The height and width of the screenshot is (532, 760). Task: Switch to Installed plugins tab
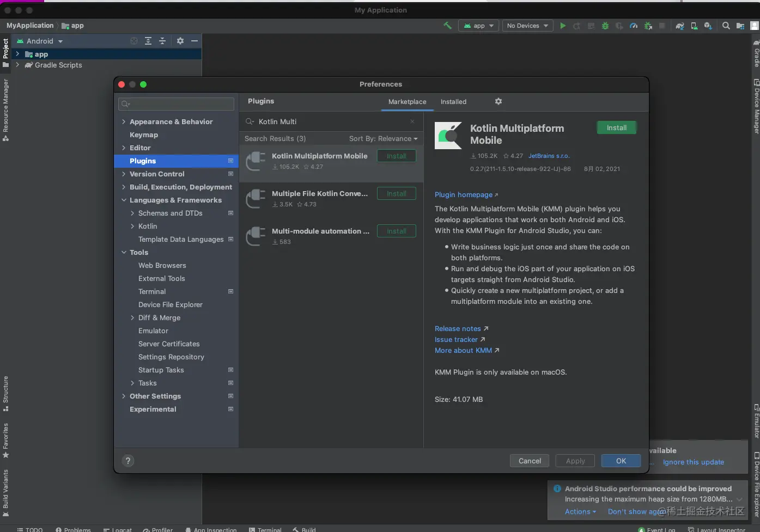[x=453, y=102]
